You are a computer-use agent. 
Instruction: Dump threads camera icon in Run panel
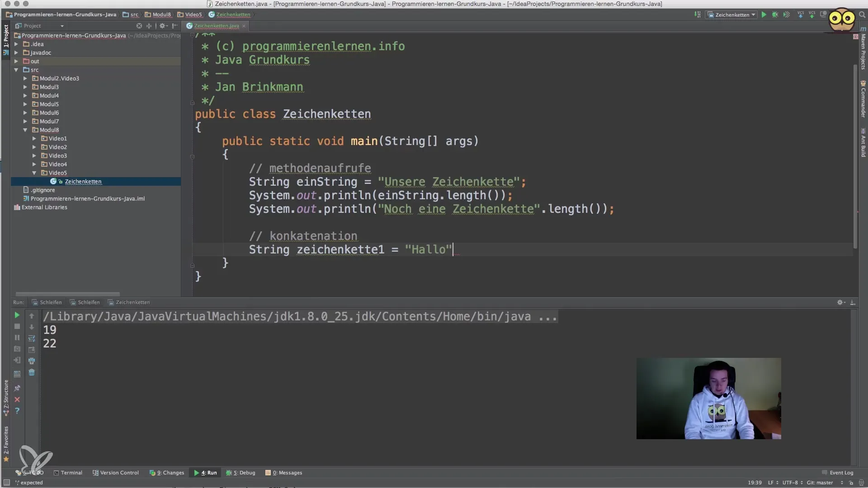[x=17, y=349]
